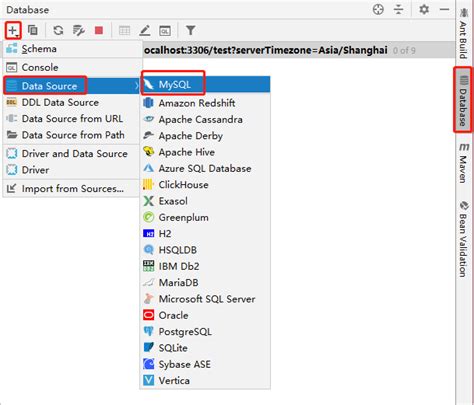This screenshot has height=405, width=474.
Task: Select the Driver menu entry
Action: [72, 170]
